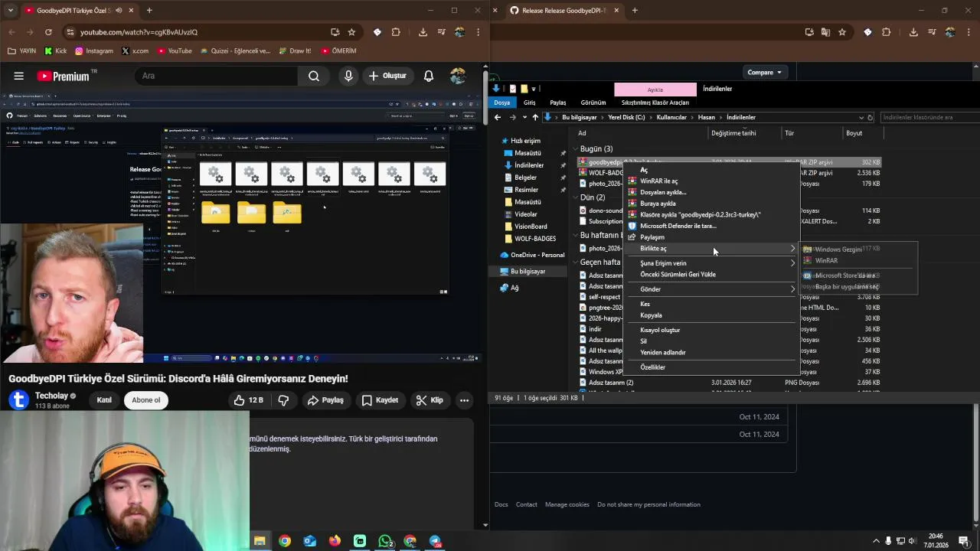The width and height of the screenshot is (980, 551).
Task: Open Manage cookies footer link on GitHub
Action: coord(567,505)
